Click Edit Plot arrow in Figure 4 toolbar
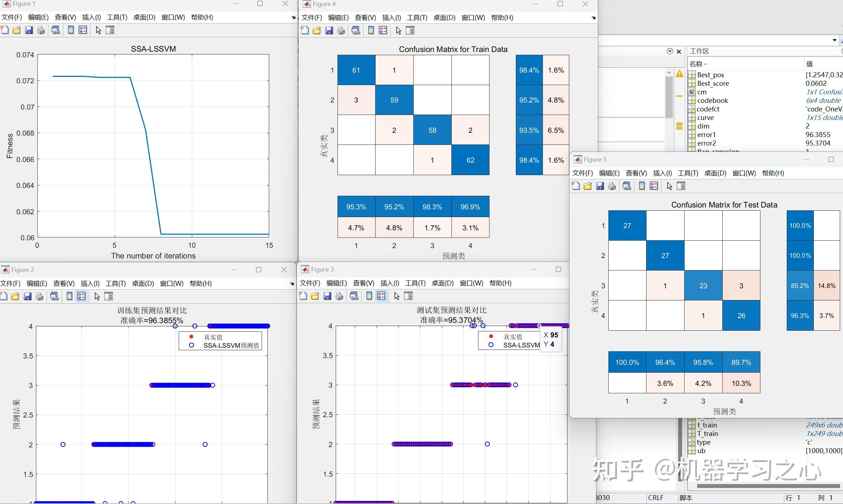This screenshot has width=843, height=504. coord(398,31)
